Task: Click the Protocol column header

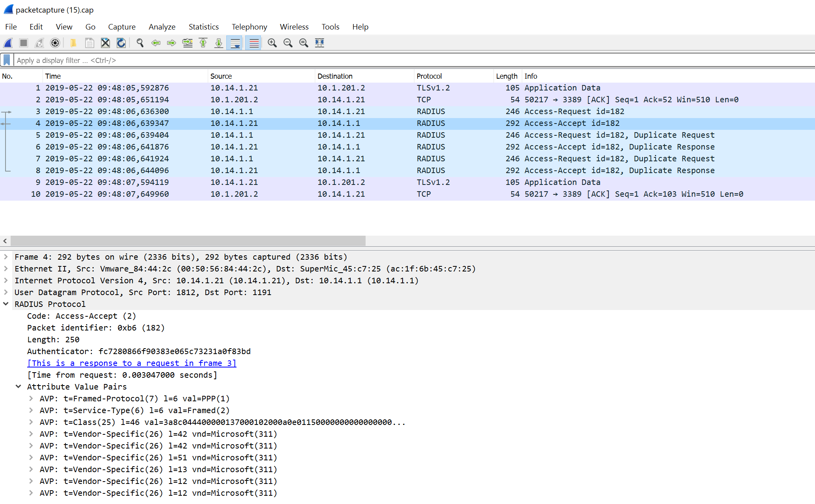Action: [429, 76]
